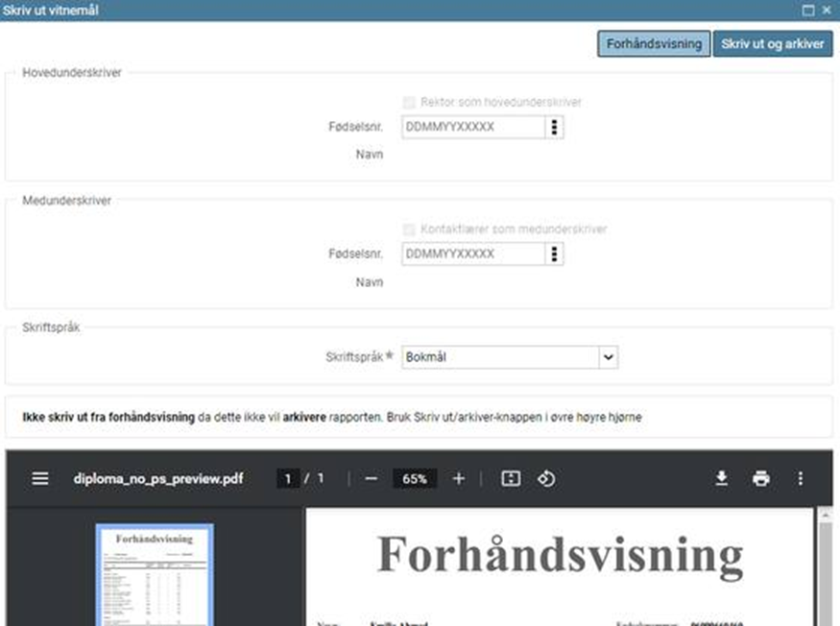Zoom in the PDF preview
Image resolution: width=840 pixels, height=626 pixels.
point(458,478)
